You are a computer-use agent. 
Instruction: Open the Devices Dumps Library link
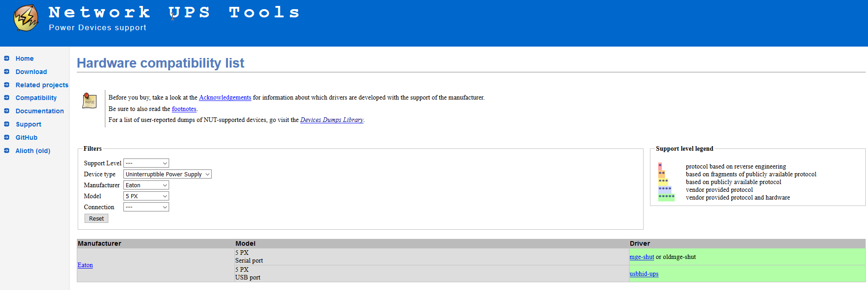(x=332, y=120)
